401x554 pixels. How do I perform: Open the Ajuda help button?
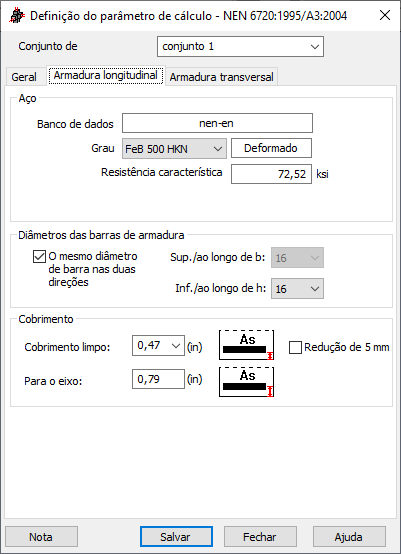coord(349,537)
